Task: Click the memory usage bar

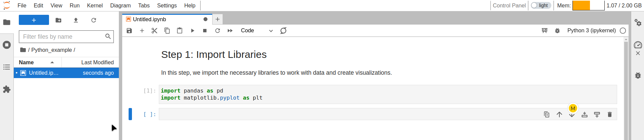Action: (x=588, y=5)
